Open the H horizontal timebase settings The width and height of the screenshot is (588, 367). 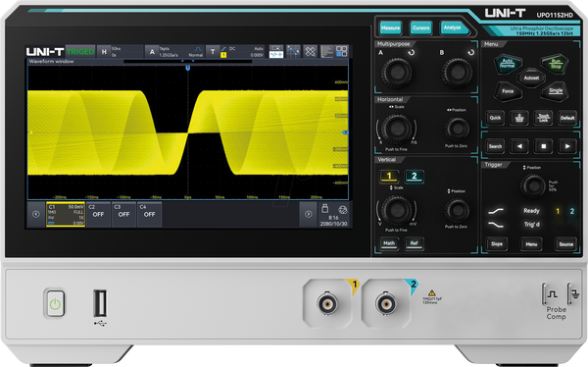coord(120,51)
